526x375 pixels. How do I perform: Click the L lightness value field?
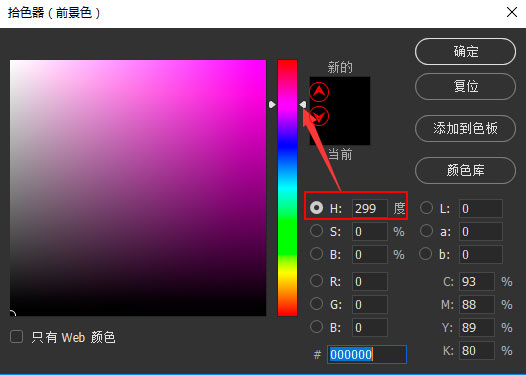coord(481,209)
